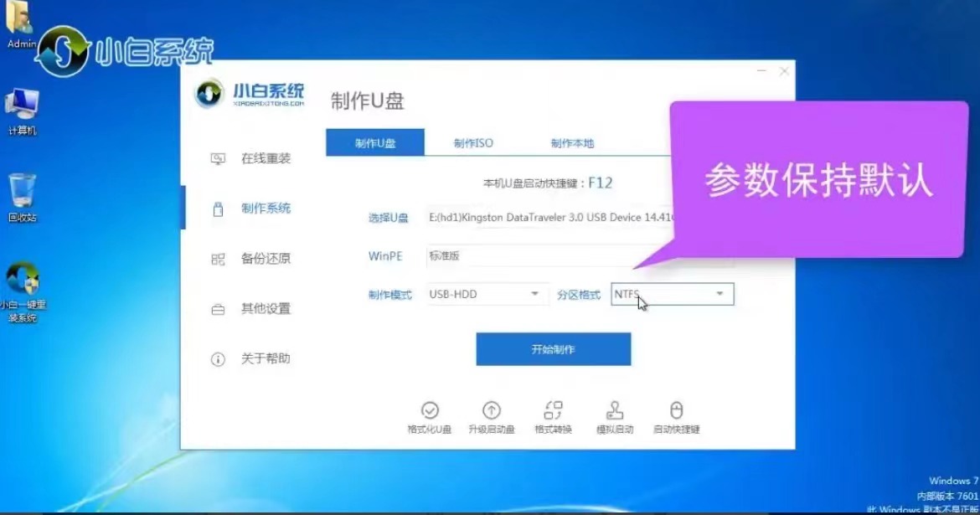Click the F12 boot hotkey text
Image resolution: width=980 pixels, height=515 pixels.
(600, 183)
